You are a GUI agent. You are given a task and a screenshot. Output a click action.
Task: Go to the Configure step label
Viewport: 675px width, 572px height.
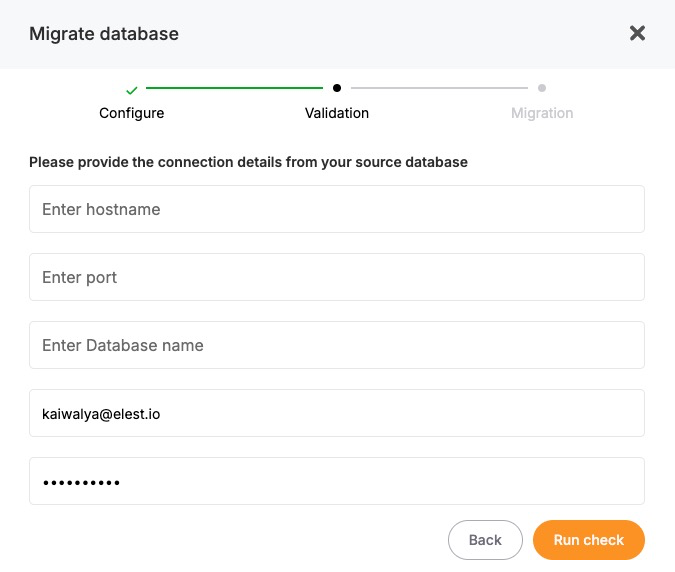[x=132, y=113]
